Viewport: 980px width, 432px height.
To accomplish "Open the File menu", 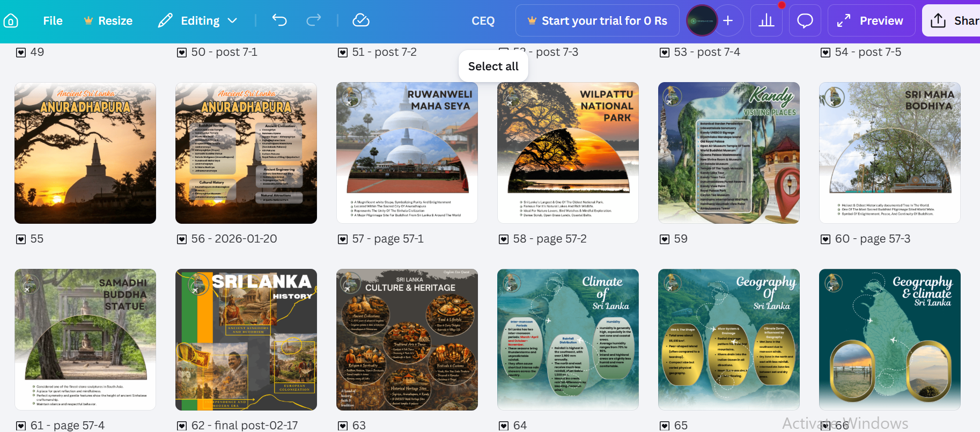I will tap(53, 20).
